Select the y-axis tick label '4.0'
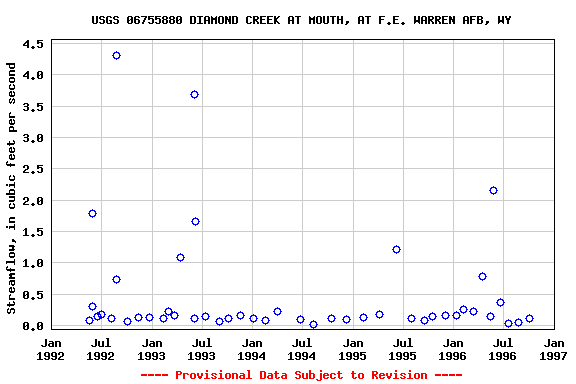The width and height of the screenshot is (576, 384). coord(33,75)
